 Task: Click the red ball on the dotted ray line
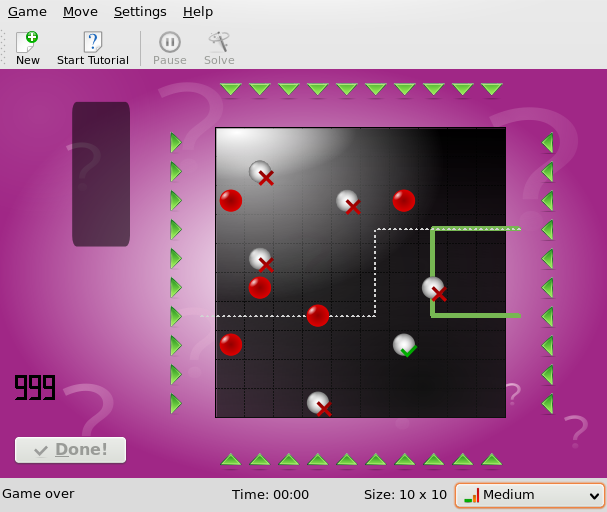coord(318,316)
